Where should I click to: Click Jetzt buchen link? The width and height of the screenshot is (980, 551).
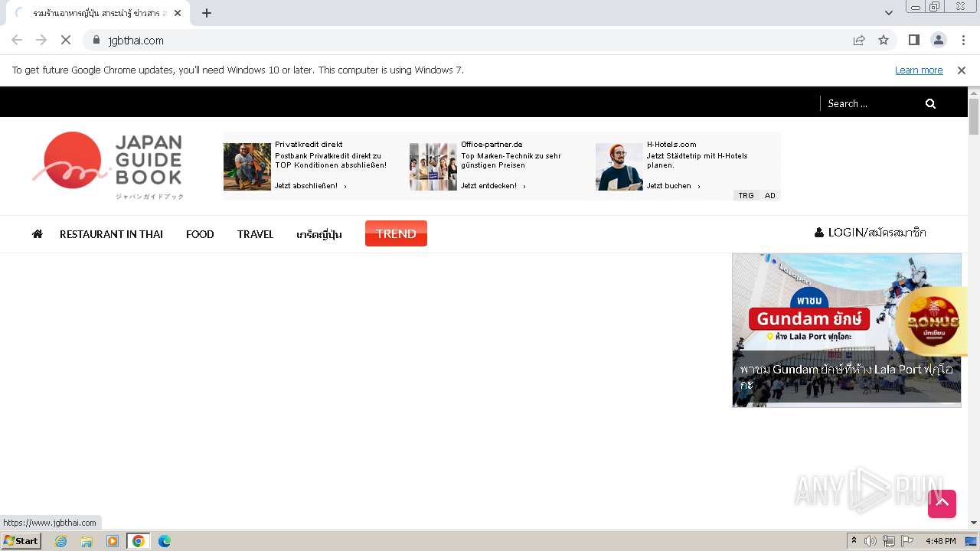674,186
